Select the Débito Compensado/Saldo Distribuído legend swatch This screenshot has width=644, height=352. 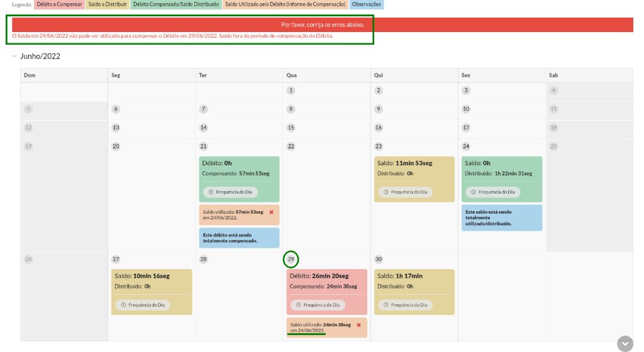(176, 4)
